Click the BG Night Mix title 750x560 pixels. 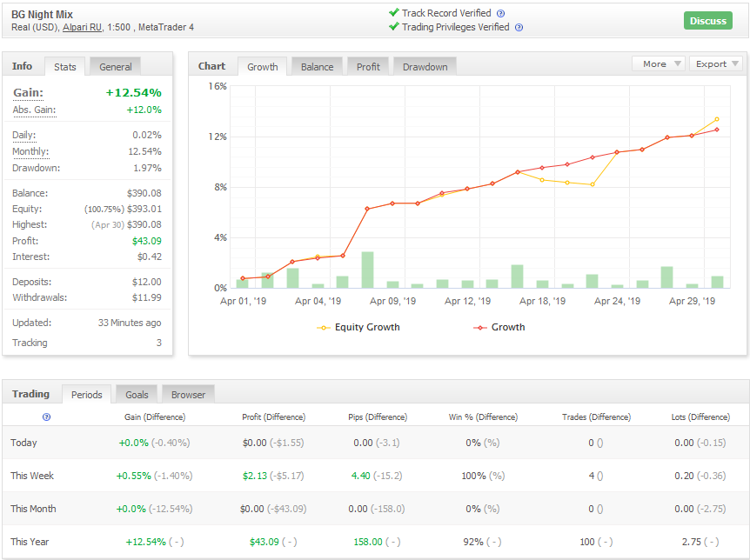(x=42, y=14)
